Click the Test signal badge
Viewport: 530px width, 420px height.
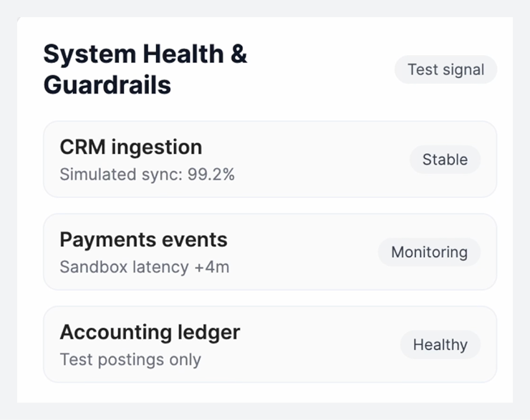445,69
